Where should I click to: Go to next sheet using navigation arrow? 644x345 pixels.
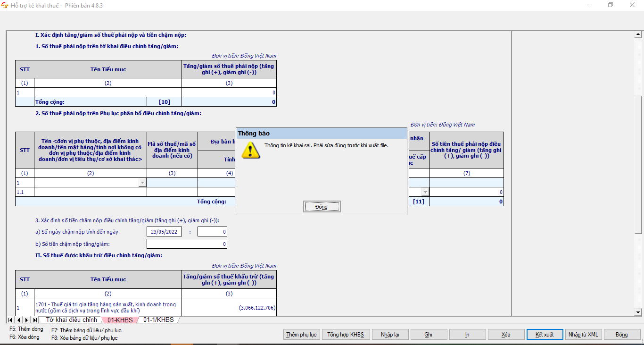click(x=27, y=320)
